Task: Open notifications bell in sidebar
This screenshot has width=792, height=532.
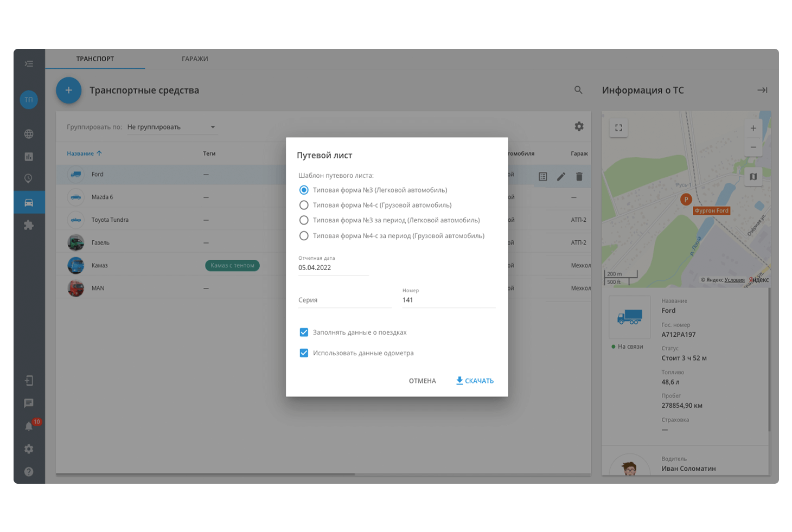Action: [29, 426]
